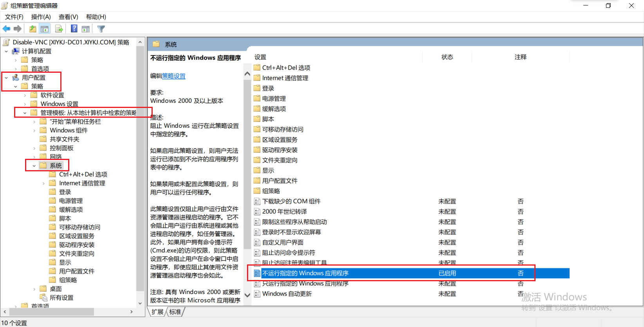Open the Help toolbar icon

[x=74, y=29]
